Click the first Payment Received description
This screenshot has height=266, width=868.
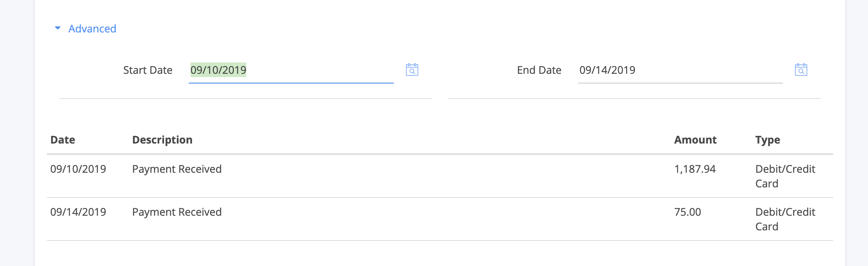(177, 169)
